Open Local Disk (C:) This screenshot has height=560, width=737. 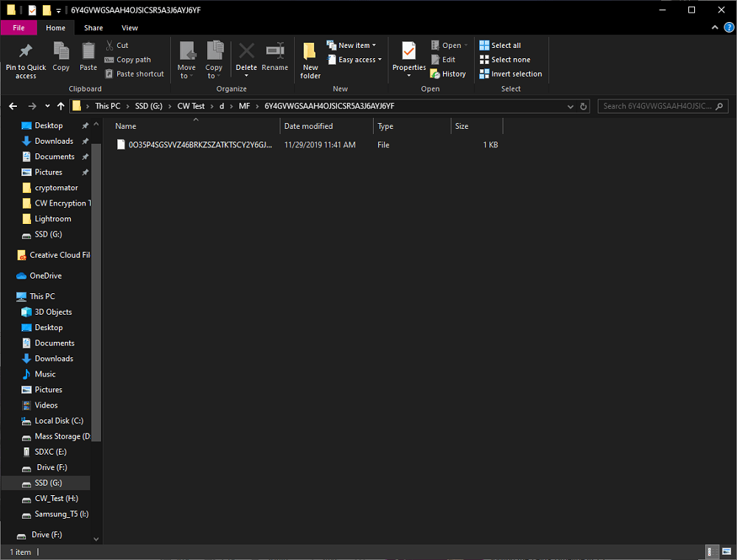coord(59,421)
